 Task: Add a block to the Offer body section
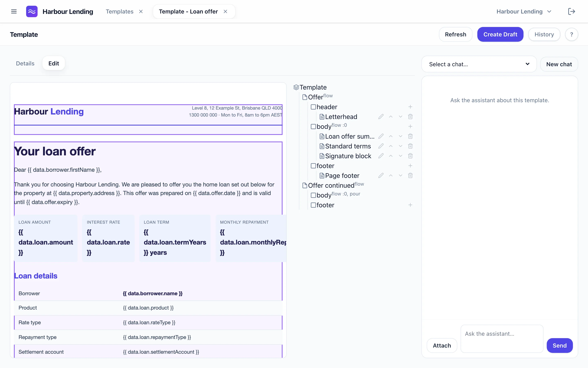[410, 126]
